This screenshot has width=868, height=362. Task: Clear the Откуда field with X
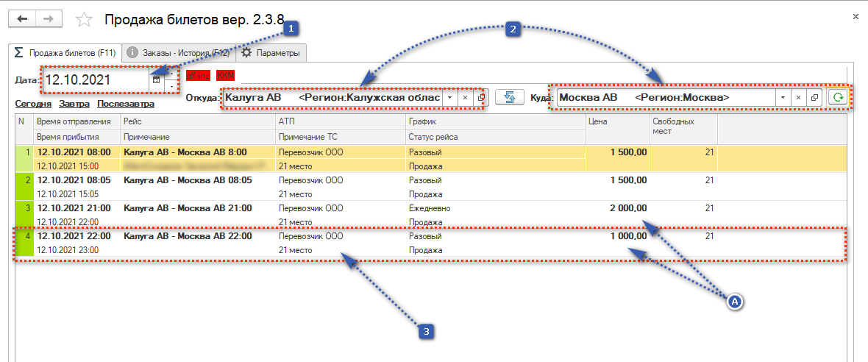pos(465,97)
